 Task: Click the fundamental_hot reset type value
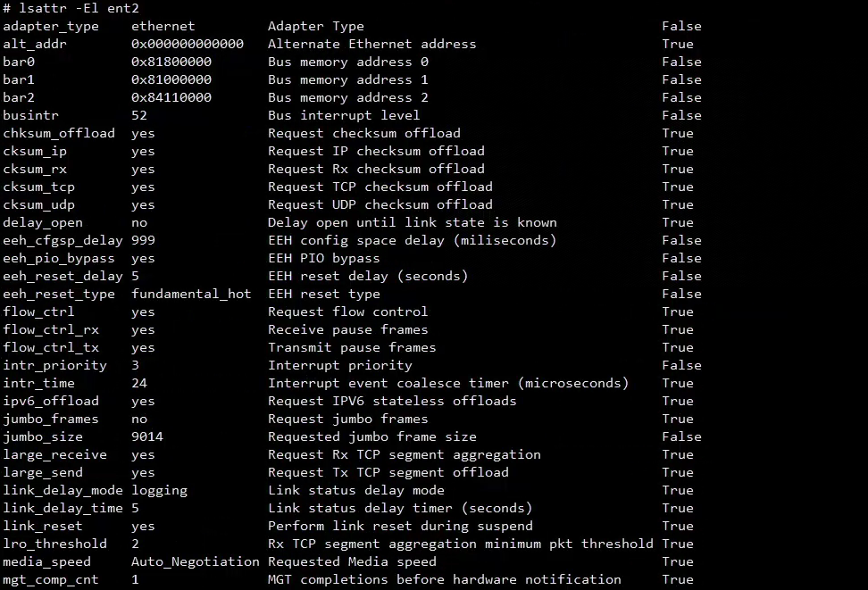point(191,294)
